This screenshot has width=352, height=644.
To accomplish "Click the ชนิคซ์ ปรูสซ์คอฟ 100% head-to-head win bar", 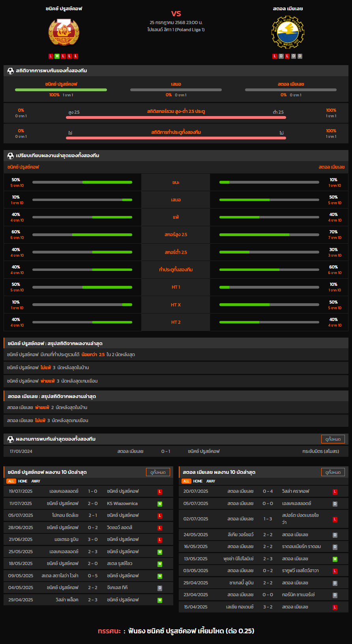I will (61, 90).
